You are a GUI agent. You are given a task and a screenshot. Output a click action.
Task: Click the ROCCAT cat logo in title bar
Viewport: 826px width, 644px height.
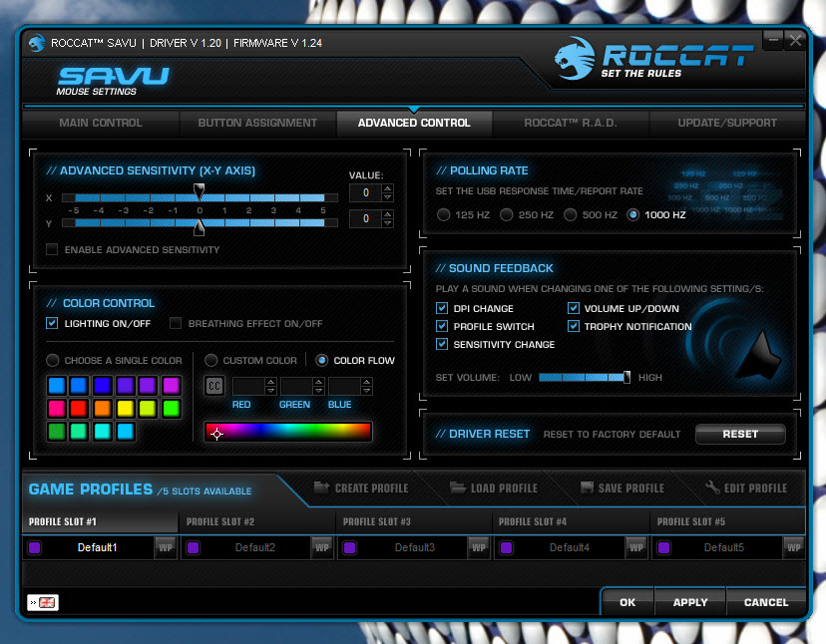pos(36,43)
